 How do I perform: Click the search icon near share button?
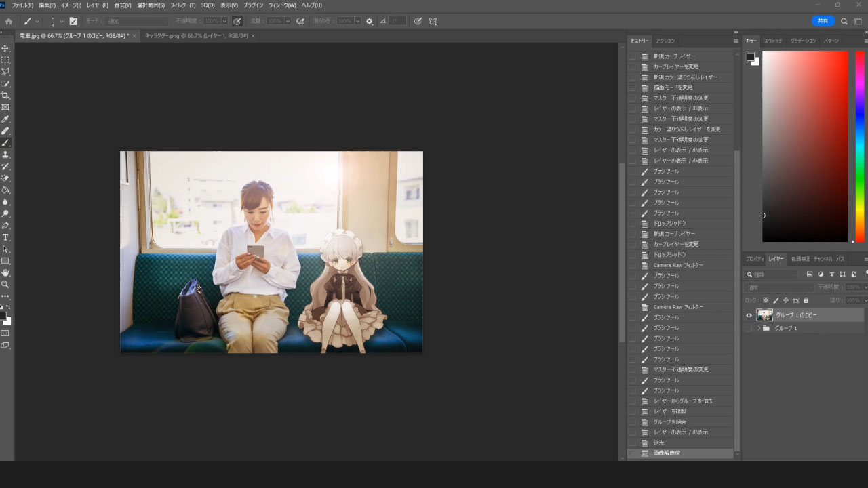click(844, 21)
